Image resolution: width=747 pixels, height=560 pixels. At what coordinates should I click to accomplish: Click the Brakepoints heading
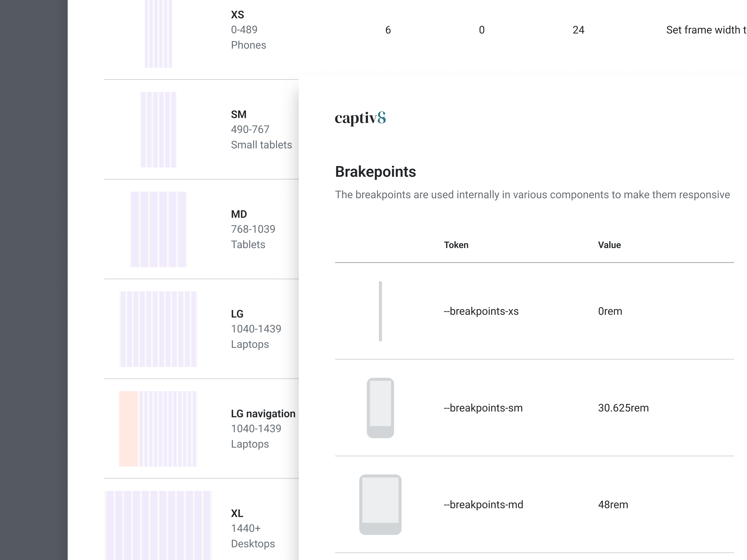[x=375, y=172]
